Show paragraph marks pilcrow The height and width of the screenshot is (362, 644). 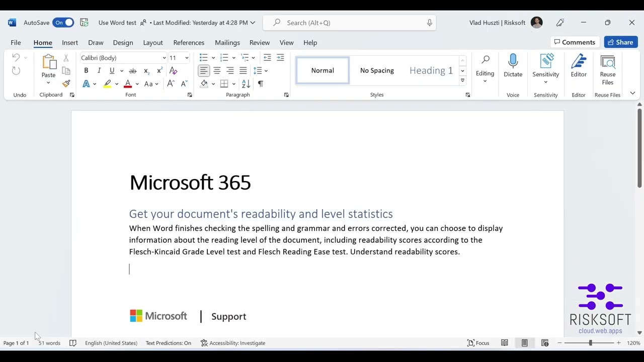[x=260, y=84]
